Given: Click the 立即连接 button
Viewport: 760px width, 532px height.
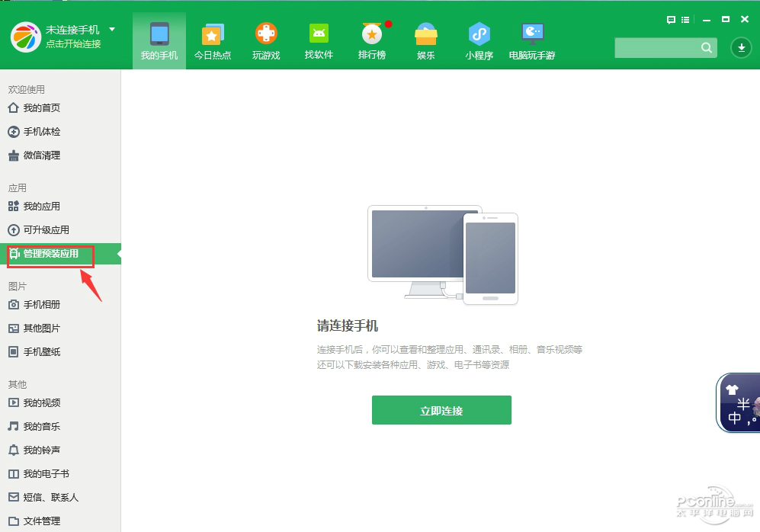Looking at the screenshot, I should click(x=441, y=410).
